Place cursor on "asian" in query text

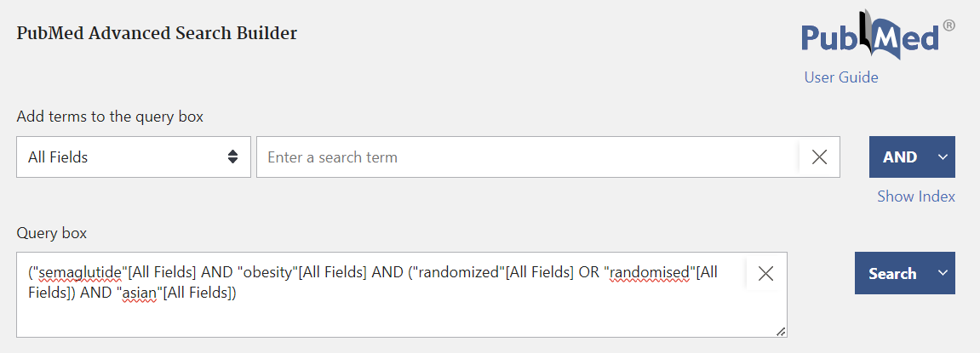tap(140, 293)
